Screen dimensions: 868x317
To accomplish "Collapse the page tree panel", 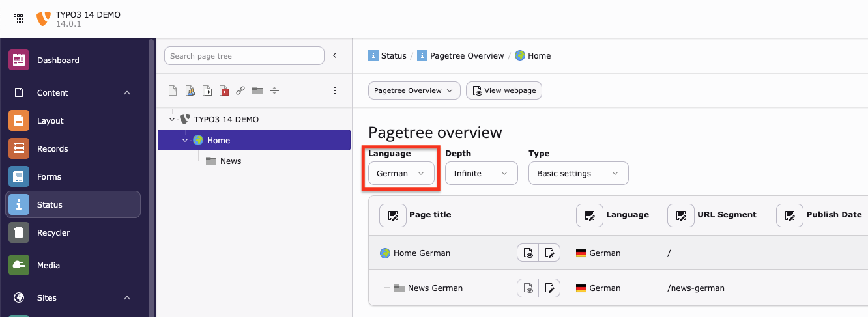I will pos(335,56).
